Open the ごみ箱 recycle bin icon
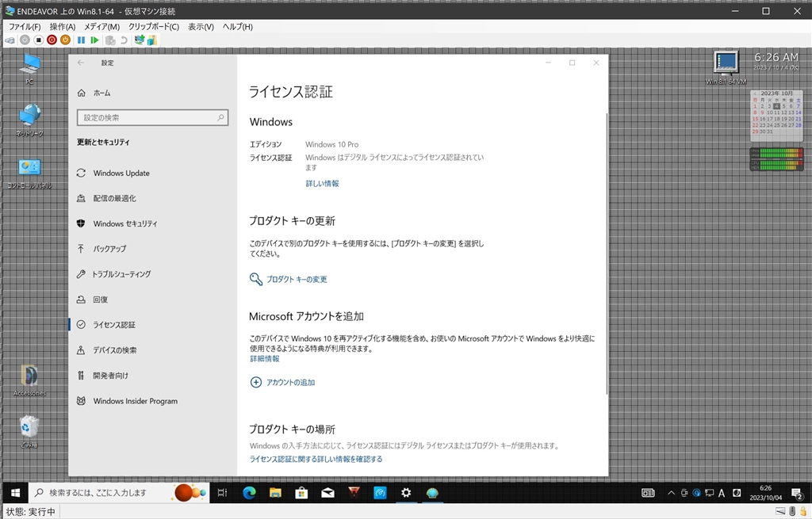 [x=29, y=432]
